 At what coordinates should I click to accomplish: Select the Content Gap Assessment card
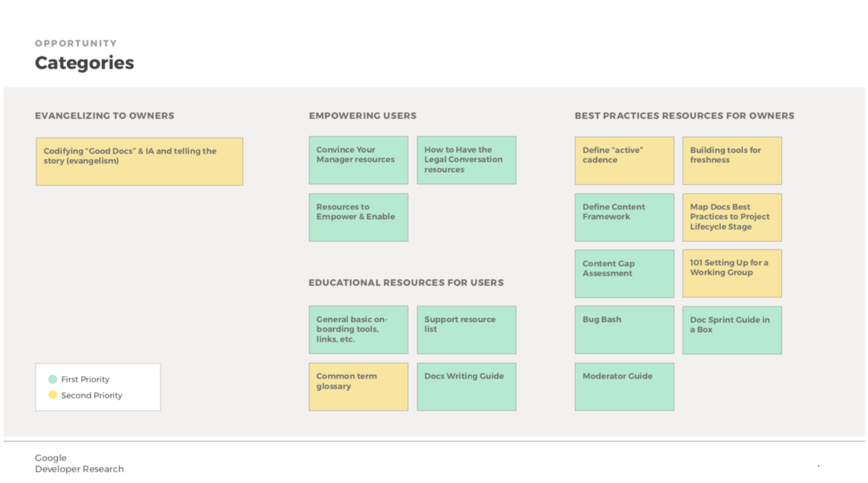[x=624, y=274]
